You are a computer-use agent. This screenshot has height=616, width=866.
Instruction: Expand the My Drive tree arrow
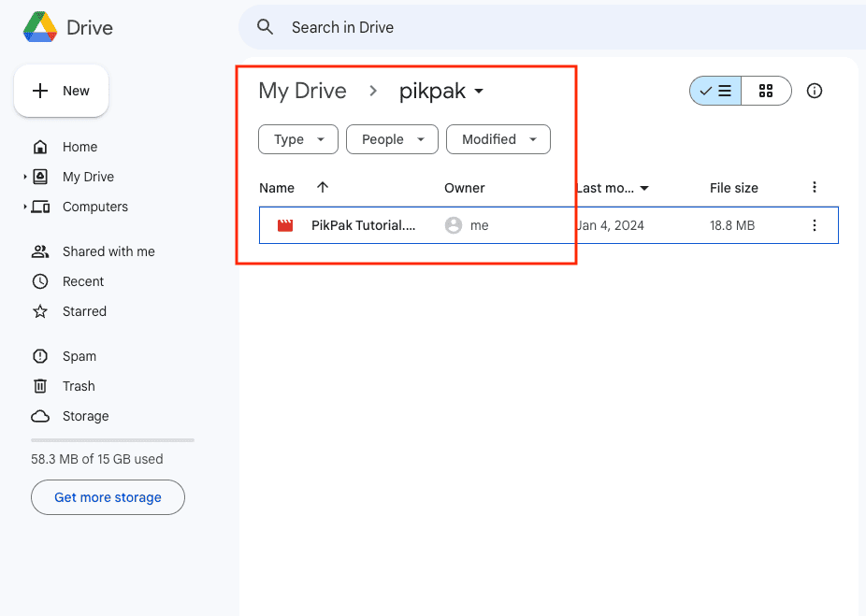[x=25, y=177]
